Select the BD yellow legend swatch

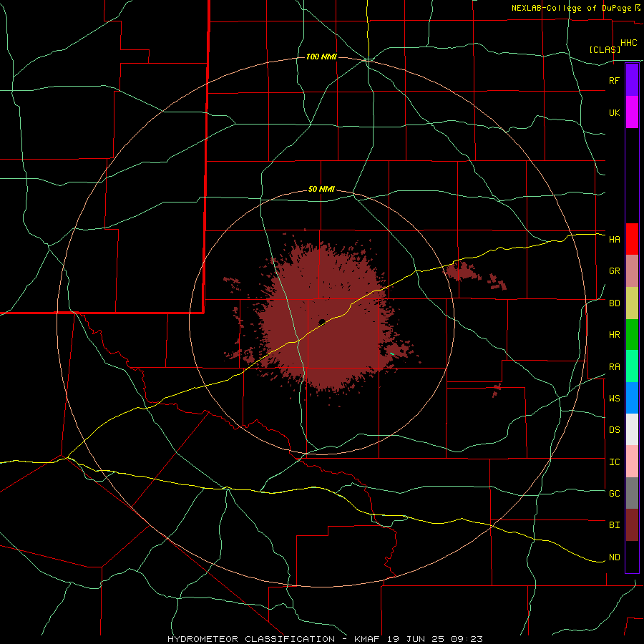(x=632, y=303)
